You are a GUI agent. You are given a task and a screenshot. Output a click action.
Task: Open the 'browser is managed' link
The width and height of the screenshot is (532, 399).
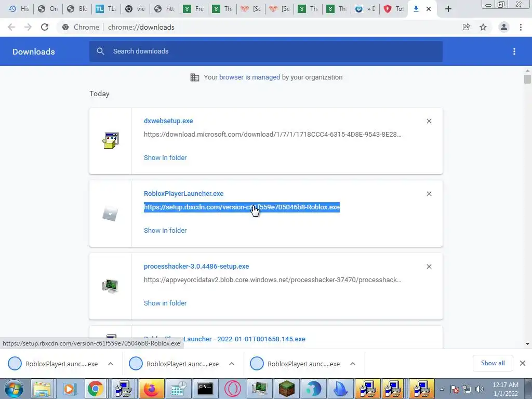249,77
